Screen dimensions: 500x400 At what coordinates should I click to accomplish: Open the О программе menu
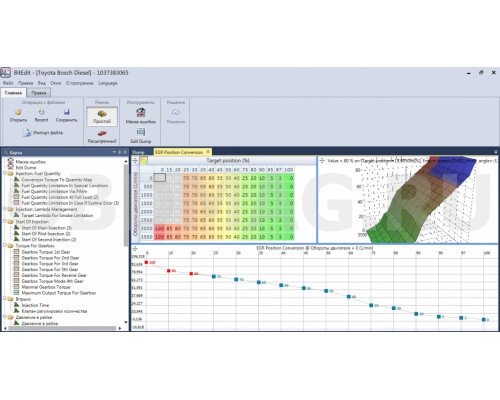[80, 83]
